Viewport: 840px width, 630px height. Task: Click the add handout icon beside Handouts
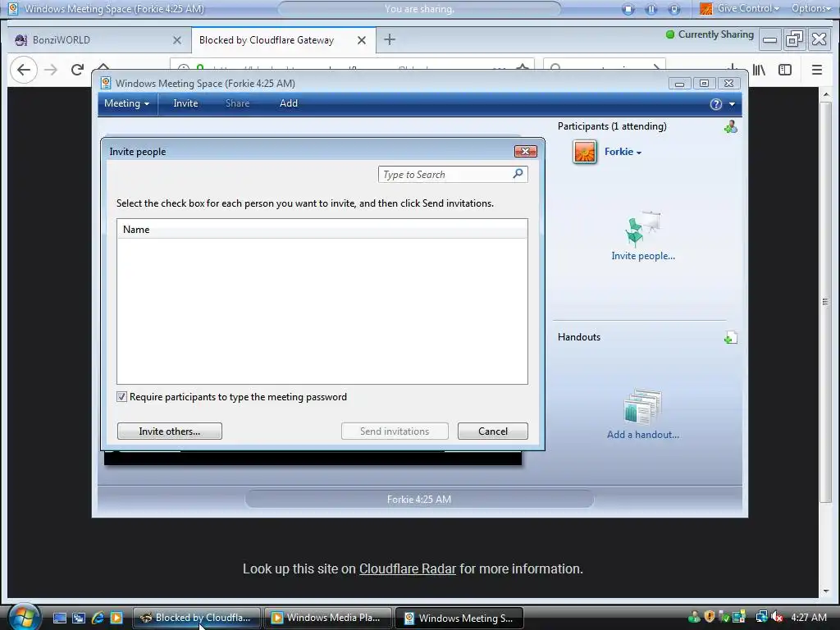pyautogui.click(x=730, y=338)
